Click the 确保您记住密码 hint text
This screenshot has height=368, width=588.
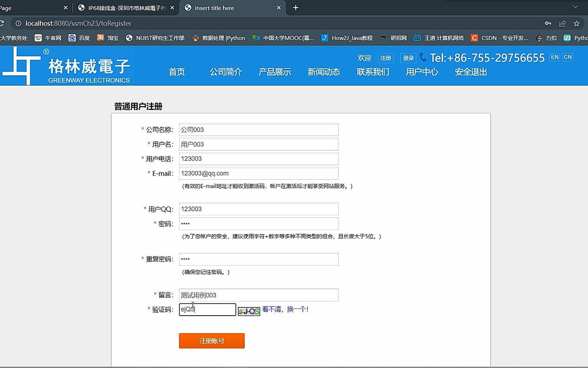(x=206, y=272)
